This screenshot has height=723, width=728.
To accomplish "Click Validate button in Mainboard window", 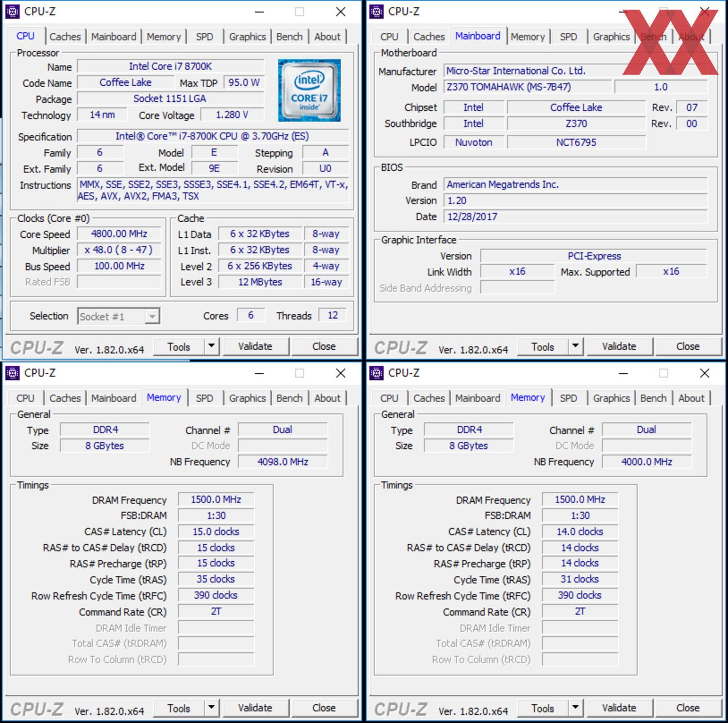I will pyautogui.click(x=619, y=347).
